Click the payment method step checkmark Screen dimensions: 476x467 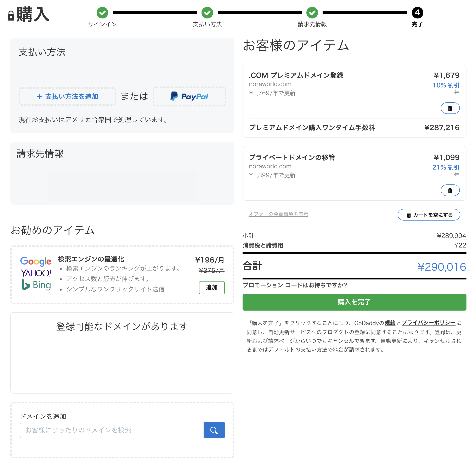pos(207,12)
